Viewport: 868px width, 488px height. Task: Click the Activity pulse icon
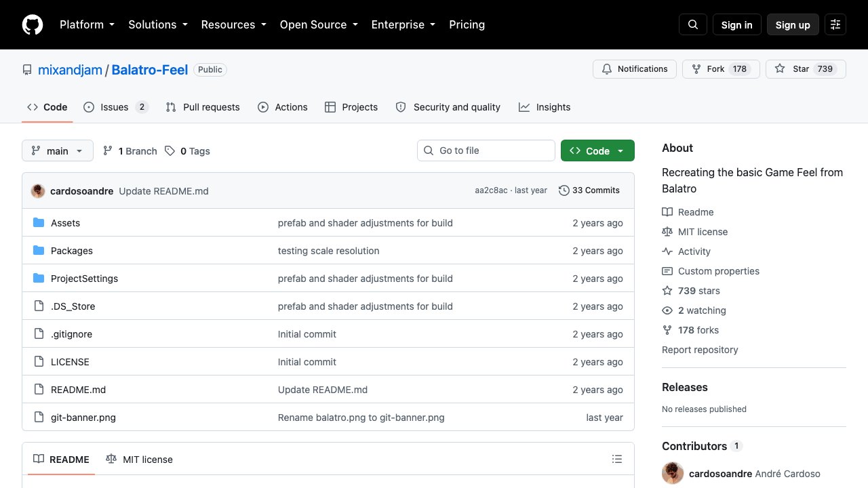tap(667, 251)
